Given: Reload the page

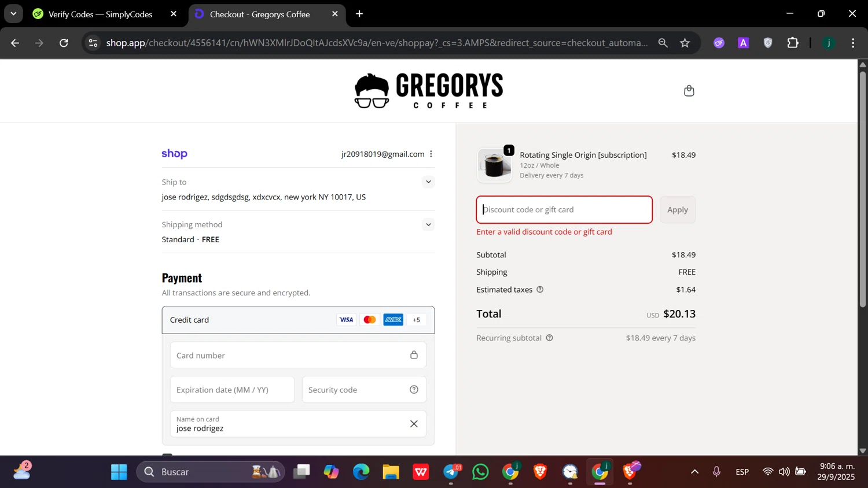Looking at the screenshot, I should pos(64,43).
